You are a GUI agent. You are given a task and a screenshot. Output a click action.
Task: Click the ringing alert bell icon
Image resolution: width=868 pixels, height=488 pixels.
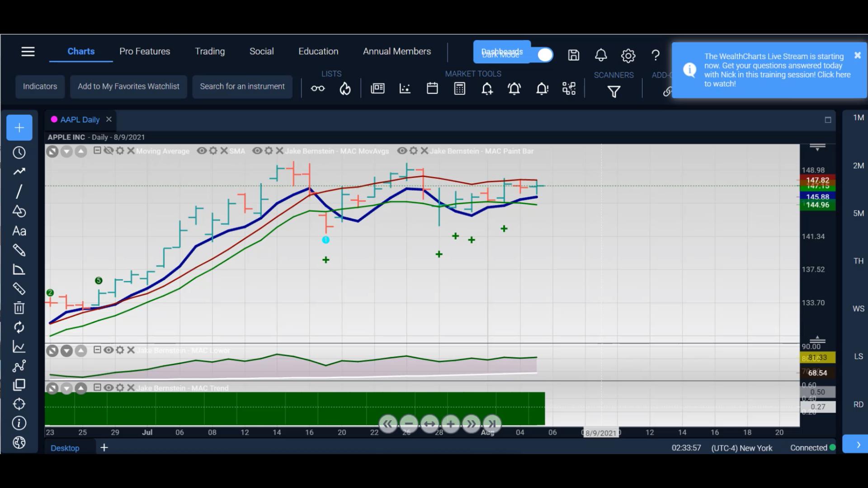514,89
